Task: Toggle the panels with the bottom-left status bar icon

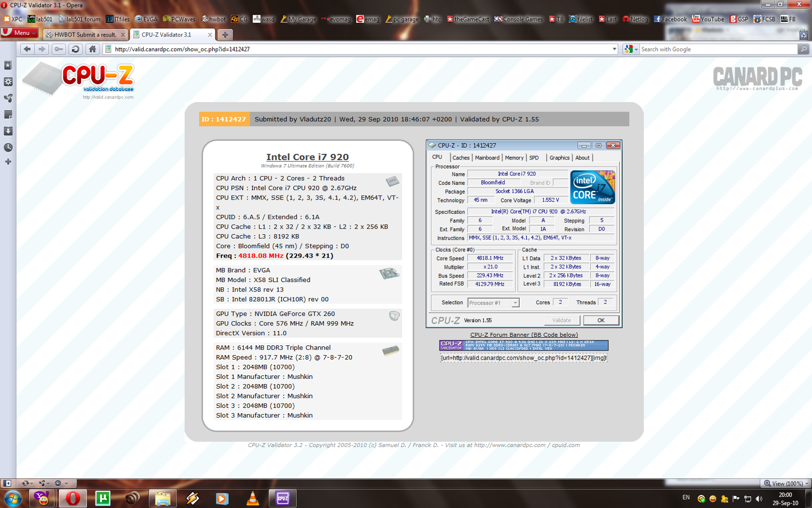Action: click(x=7, y=483)
